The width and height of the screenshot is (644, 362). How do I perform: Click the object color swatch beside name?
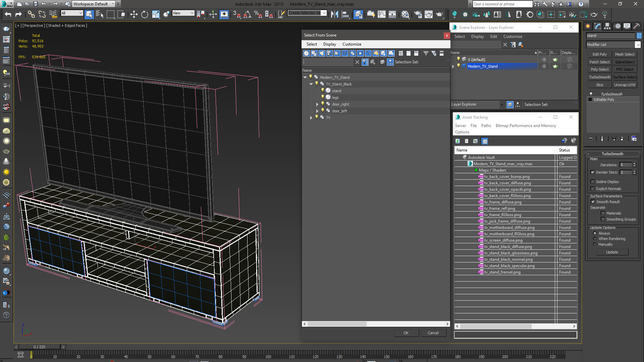point(639,36)
